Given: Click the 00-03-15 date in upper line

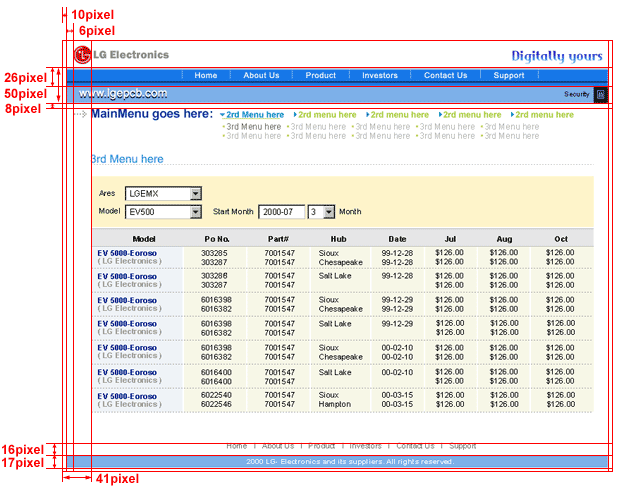Looking at the screenshot, I should 397,395.
